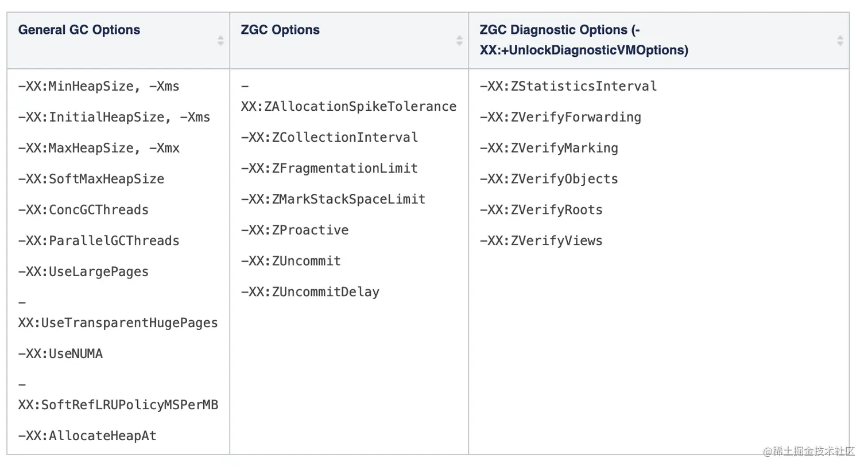Image resolution: width=868 pixels, height=470 pixels.
Task: Select the General GC Options header
Action: point(79,30)
